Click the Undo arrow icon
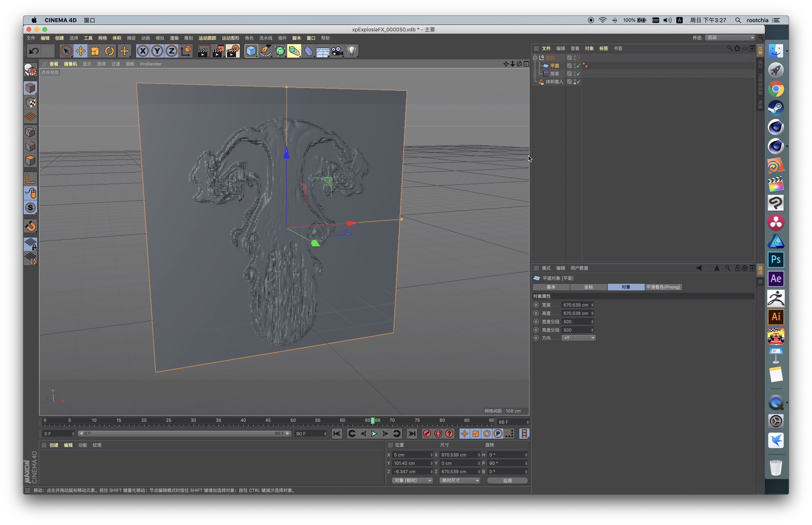Image resolution: width=812 pixels, height=525 pixels. [x=33, y=51]
